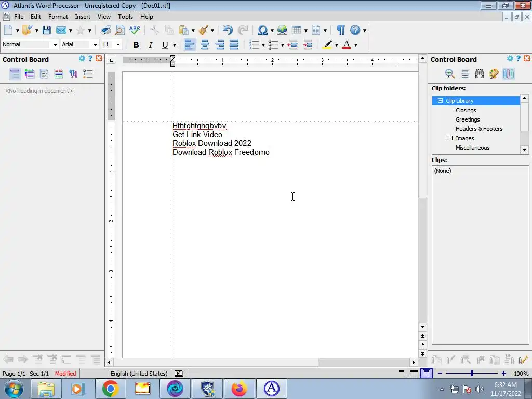Screen dimensions: 532x399
Task: Open the Find binoculars icon in right Control Board
Action: tap(480, 74)
